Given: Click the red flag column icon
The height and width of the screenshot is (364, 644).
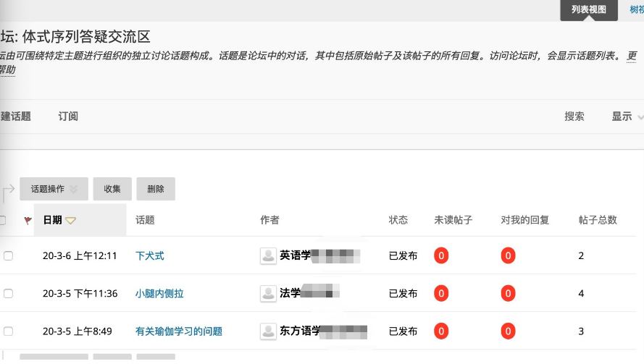Looking at the screenshot, I should pyautogui.click(x=28, y=221).
